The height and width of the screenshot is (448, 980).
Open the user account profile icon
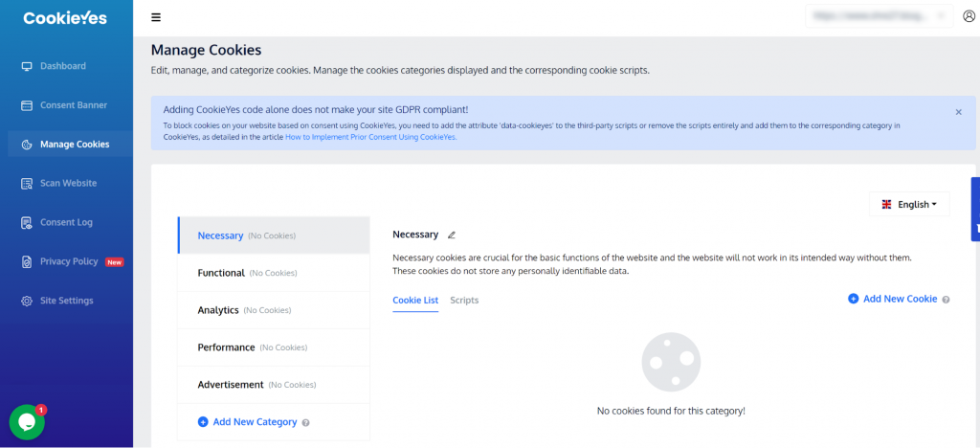(969, 16)
